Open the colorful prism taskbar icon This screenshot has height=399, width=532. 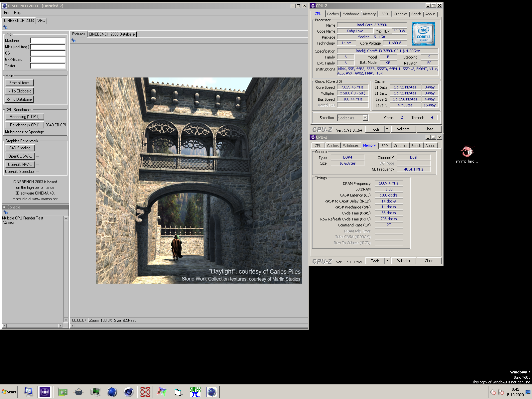(162, 392)
